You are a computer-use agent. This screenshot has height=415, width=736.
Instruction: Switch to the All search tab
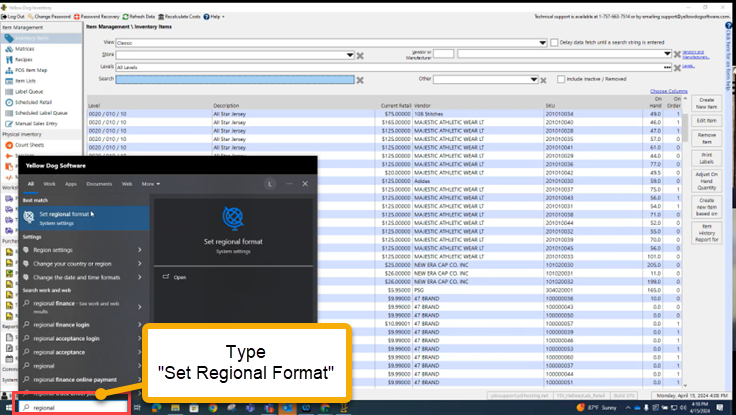click(31, 184)
